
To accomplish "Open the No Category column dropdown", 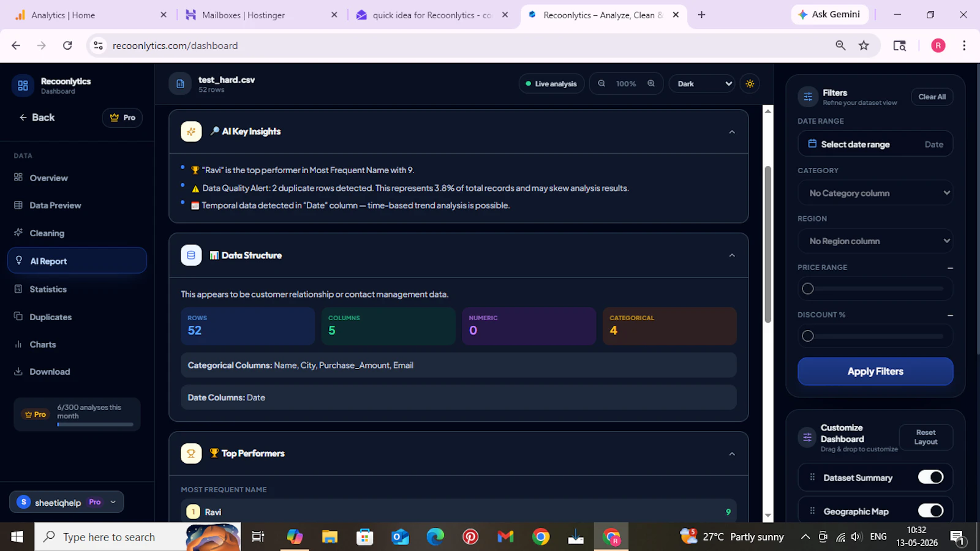I will [x=875, y=193].
